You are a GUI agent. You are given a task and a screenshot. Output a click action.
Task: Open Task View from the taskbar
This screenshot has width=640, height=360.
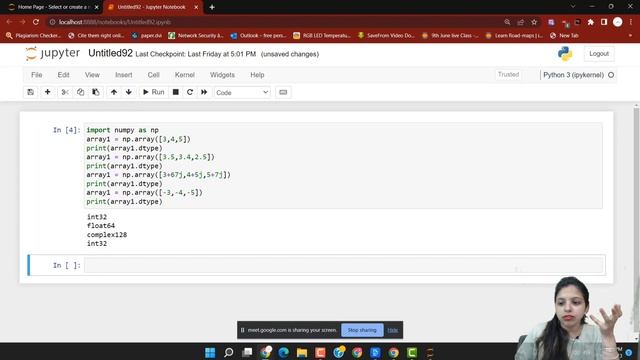(247, 352)
